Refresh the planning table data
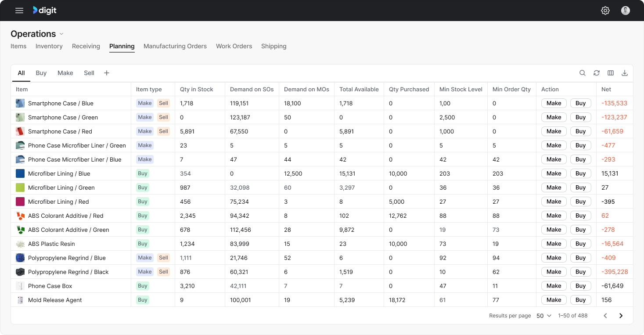644x335 pixels. pos(597,73)
